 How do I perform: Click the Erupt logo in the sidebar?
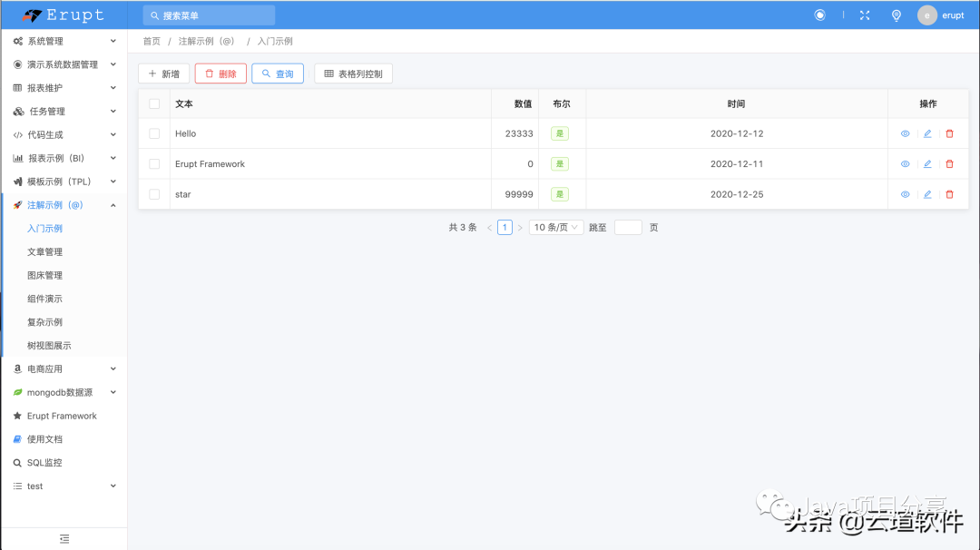coord(64,15)
